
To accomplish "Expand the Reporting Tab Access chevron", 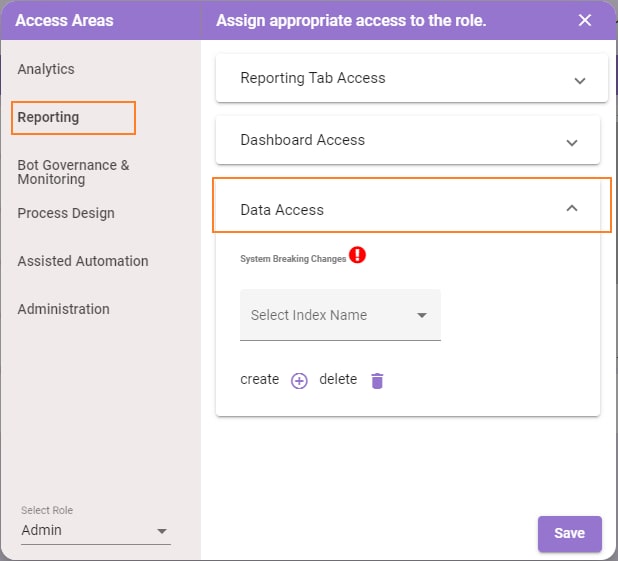I will pyautogui.click(x=579, y=81).
